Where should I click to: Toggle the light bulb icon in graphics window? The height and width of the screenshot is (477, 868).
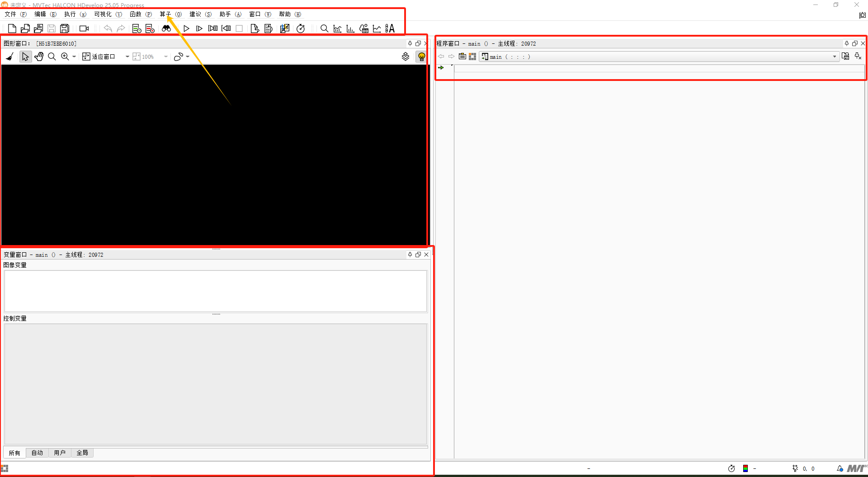[421, 57]
